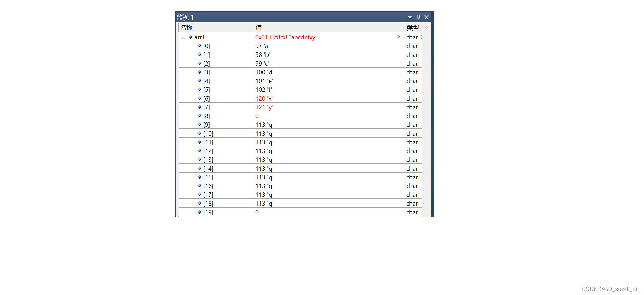Close the Watch 1 panel
The image size is (644, 295).
pyautogui.click(x=426, y=17)
